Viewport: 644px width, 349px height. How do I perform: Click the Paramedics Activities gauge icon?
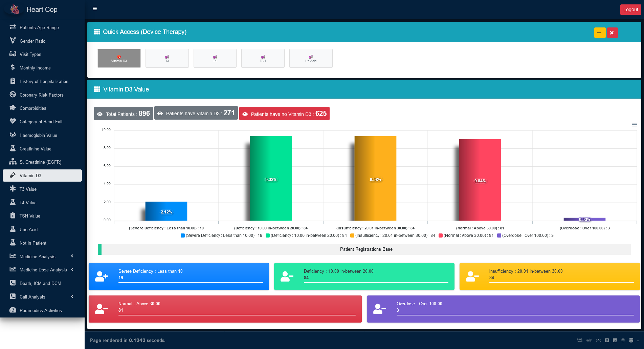13,310
